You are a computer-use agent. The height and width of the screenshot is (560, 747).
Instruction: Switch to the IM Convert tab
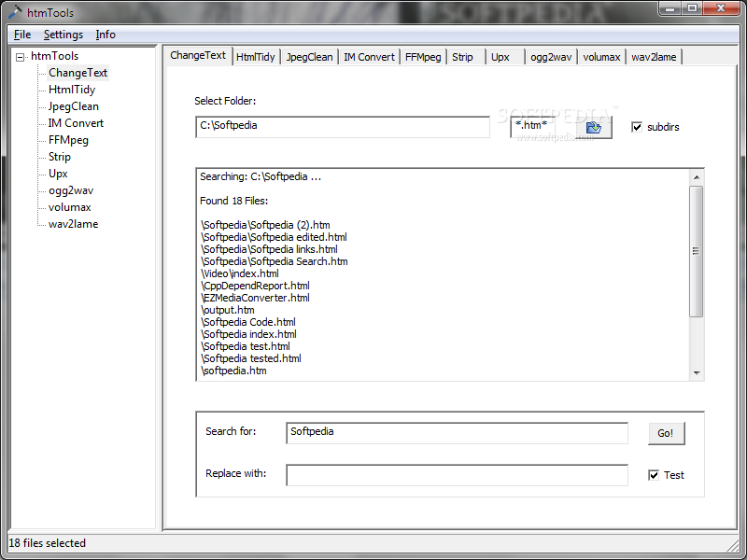tap(369, 57)
